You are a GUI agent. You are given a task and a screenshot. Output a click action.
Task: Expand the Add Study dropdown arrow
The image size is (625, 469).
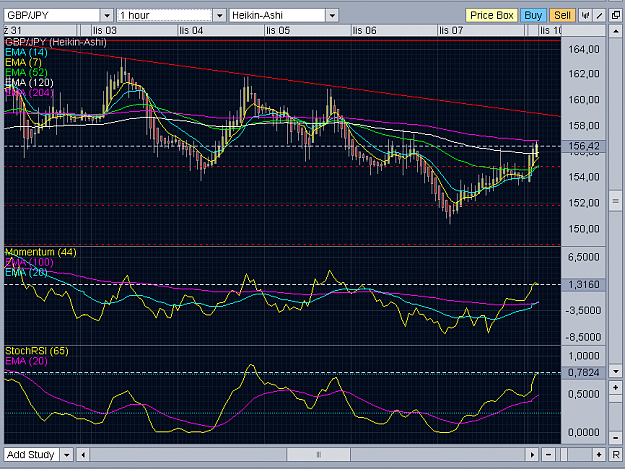pyautogui.click(x=67, y=455)
